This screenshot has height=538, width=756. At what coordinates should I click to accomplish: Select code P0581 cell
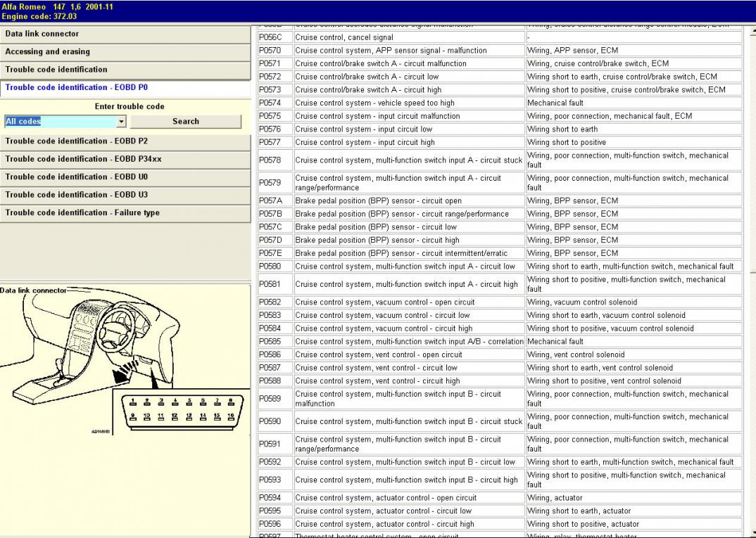click(275, 284)
